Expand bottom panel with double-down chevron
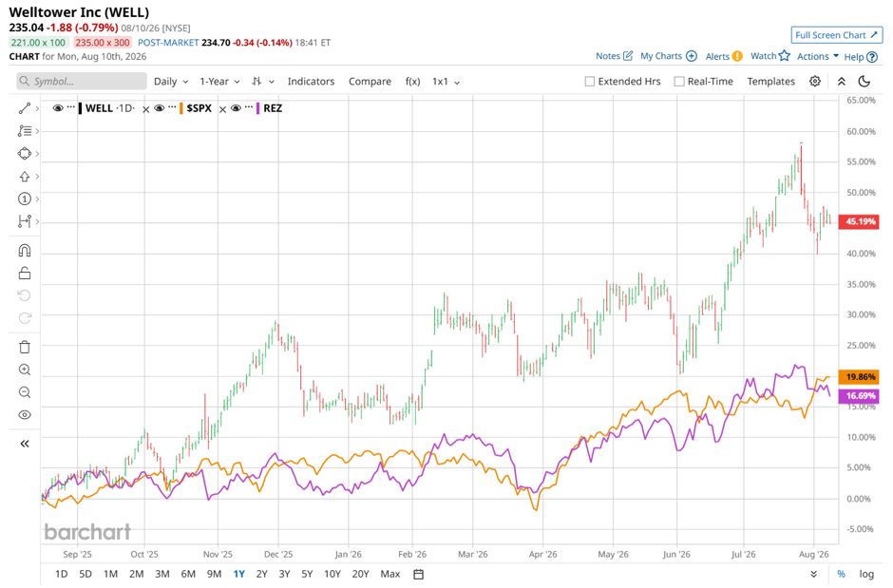 pos(814,575)
